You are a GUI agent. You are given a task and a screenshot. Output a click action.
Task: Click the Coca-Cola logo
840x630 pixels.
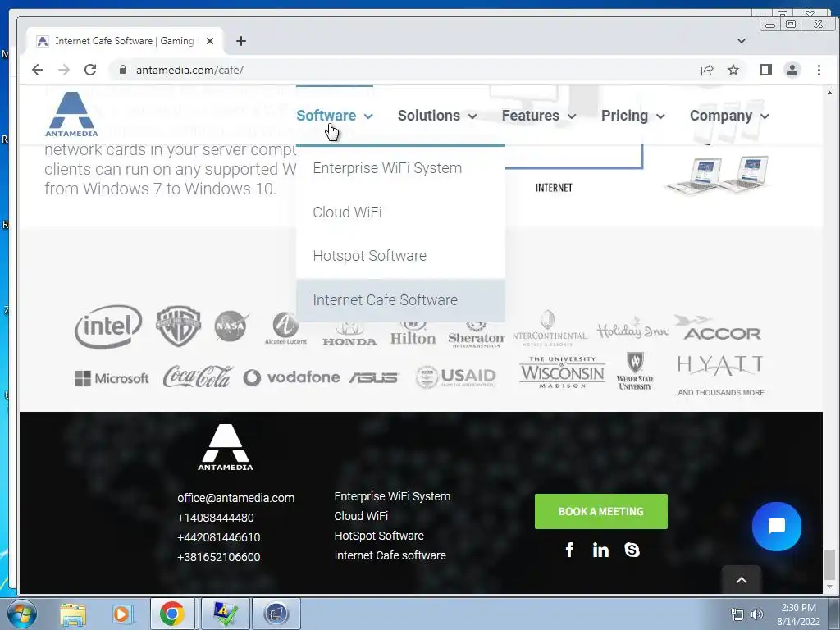198,376
